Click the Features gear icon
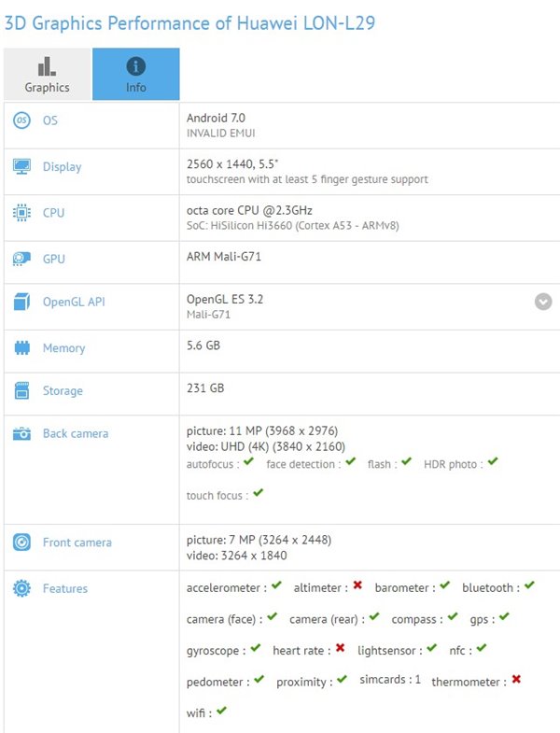Image resolution: width=560 pixels, height=733 pixels. (21, 589)
